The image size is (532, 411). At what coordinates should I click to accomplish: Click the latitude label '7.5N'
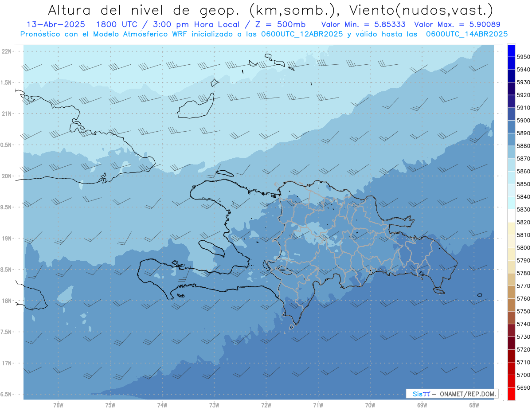[6, 332]
